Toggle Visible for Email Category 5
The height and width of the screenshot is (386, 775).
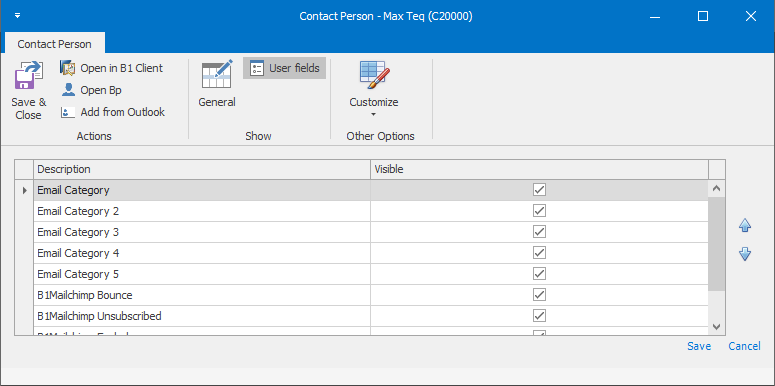[x=539, y=274]
